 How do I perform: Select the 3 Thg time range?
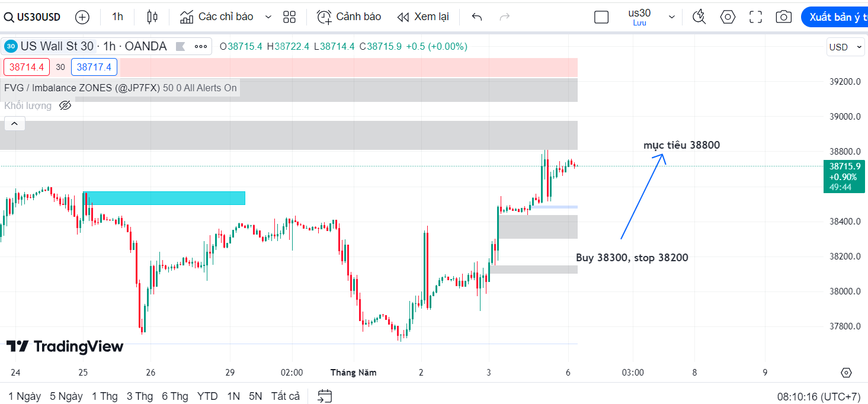click(139, 396)
